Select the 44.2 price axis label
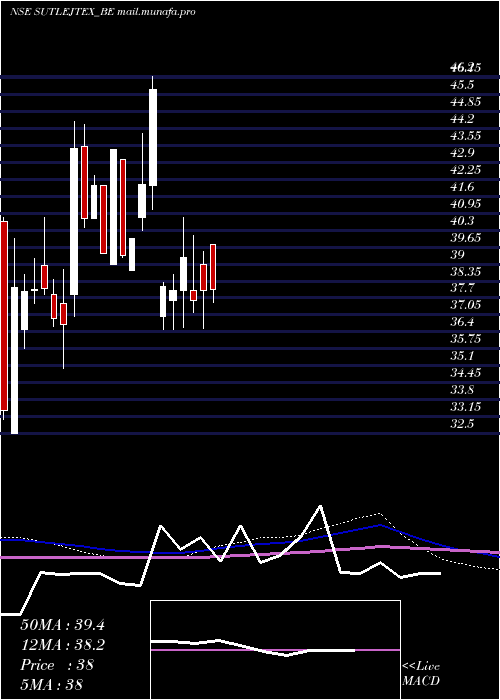The width and height of the screenshot is (500, 700). pos(462,119)
